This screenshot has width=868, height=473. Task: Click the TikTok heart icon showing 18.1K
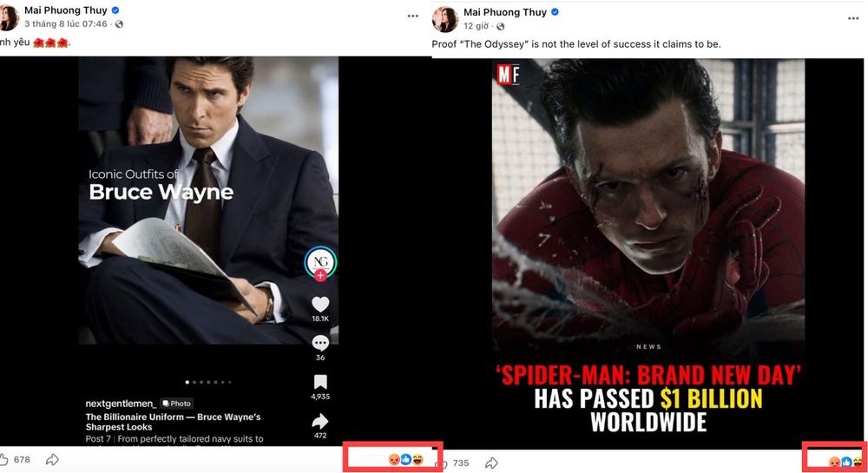pos(320,305)
